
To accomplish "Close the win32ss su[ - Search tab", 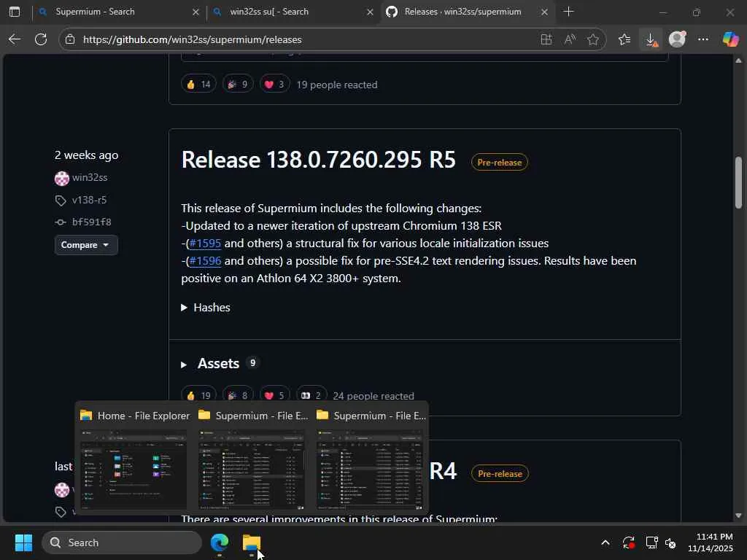I will [370, 12].
